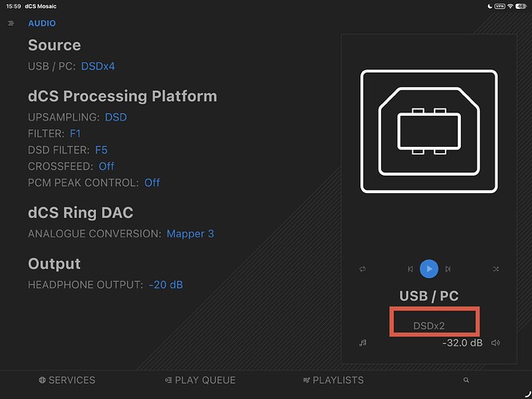Viewport: 532px width, 399px height.
Task: Click the VPN status indicator
Action: pos(500,6)
